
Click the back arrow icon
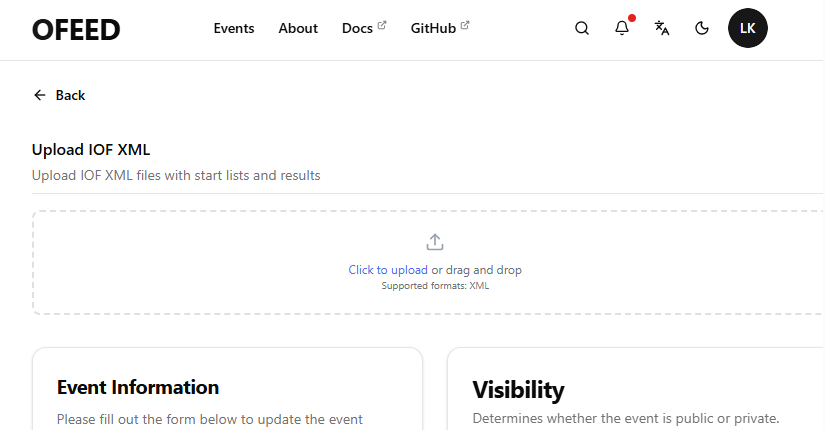40,95
